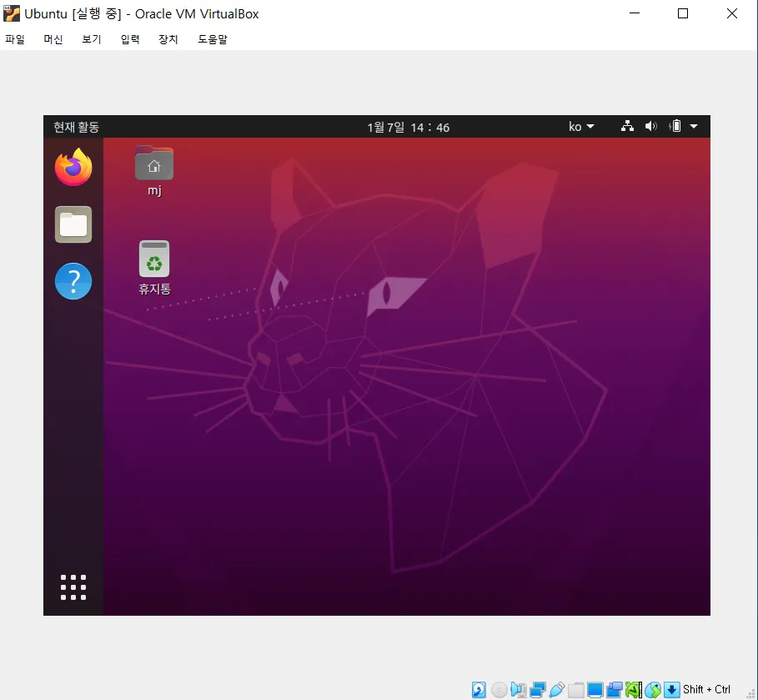Click mouse integration icon in status bar
The image size is (758, 700).
(x=653, y=689)
